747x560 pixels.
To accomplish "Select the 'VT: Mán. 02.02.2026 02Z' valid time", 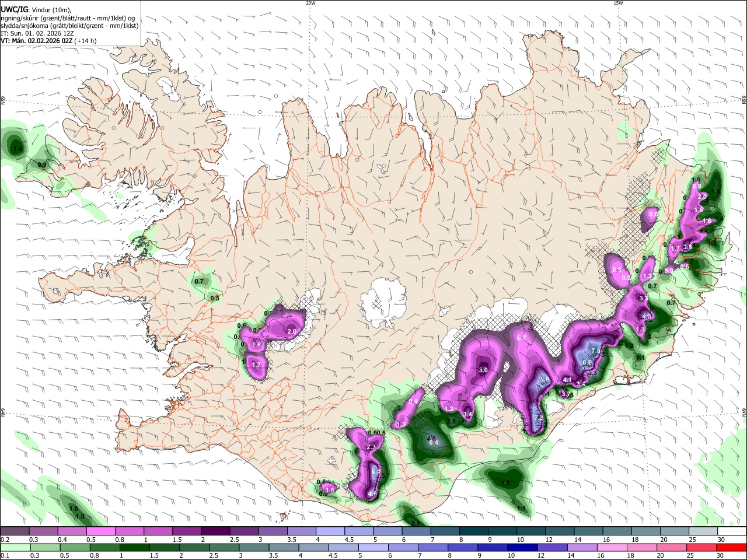I will [37, 41].
